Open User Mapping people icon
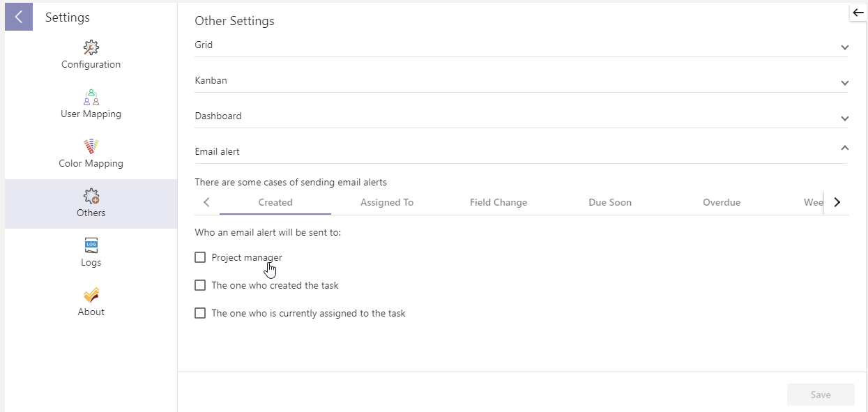This screenshot has height=412, width=868. 91,97
